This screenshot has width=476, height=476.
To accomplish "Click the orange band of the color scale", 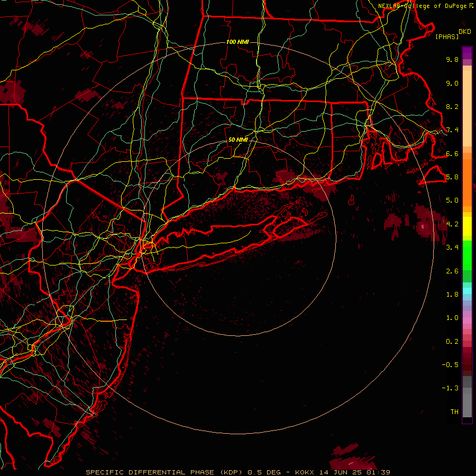I will 467,183.
